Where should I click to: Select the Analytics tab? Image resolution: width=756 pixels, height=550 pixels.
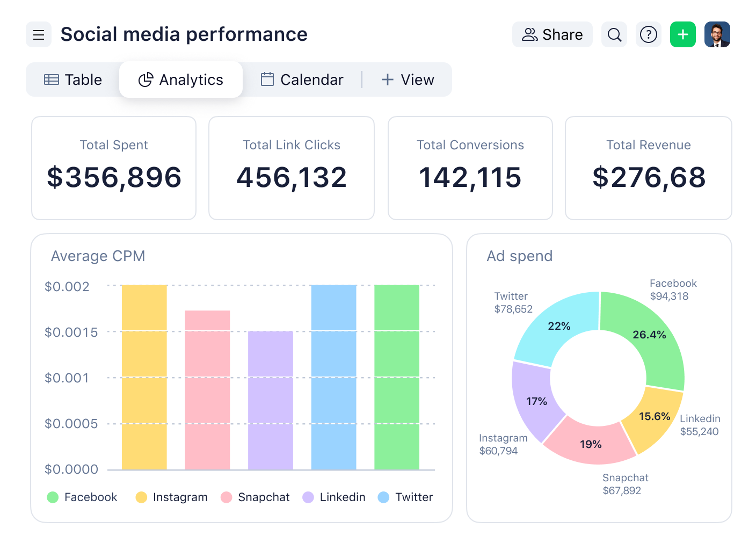tap(181, 79)
